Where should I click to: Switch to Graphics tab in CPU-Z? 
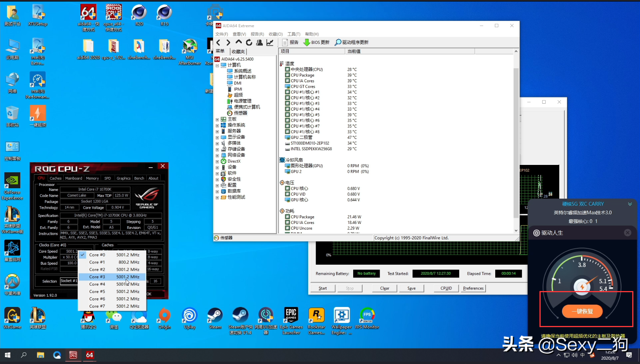coord(123,178)
